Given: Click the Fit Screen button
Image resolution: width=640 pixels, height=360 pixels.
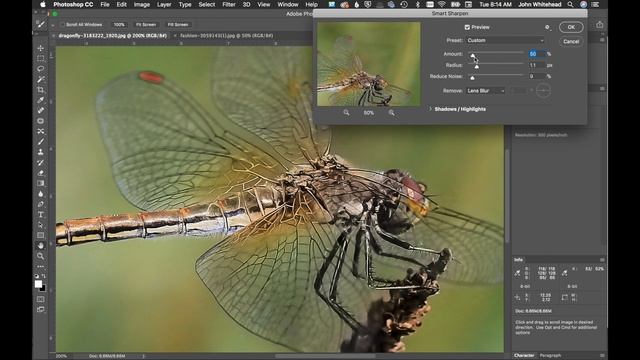Looking at the screenshot, I should point(146,24).
